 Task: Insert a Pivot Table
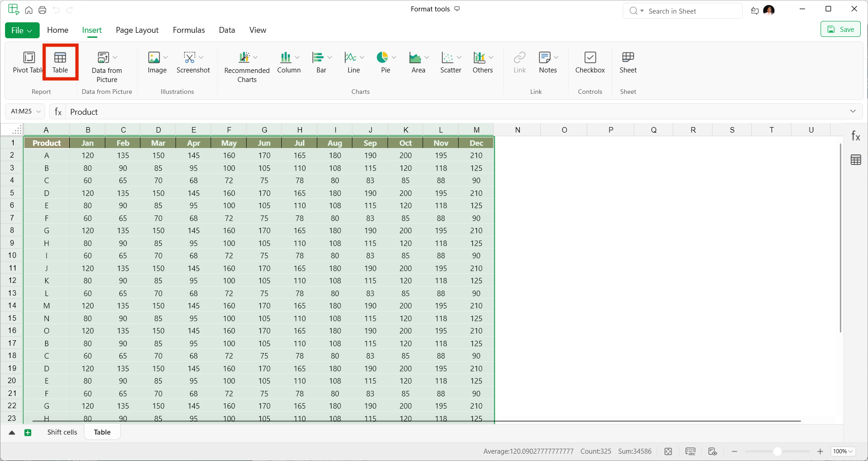pyautogui.click(x=28, y=62)
